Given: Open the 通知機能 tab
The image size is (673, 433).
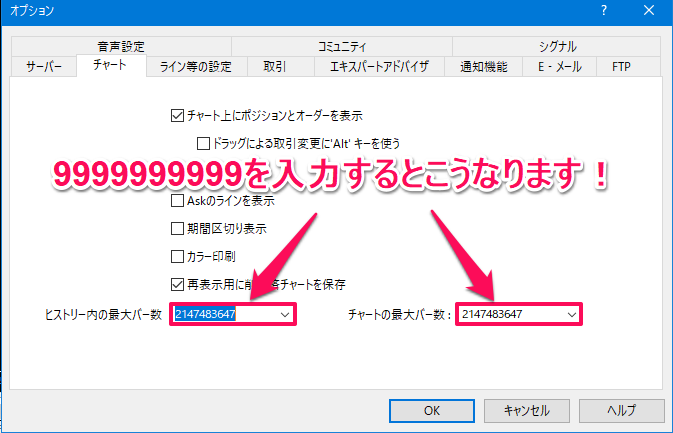Looking at the screenshot, I should (483, 67).
